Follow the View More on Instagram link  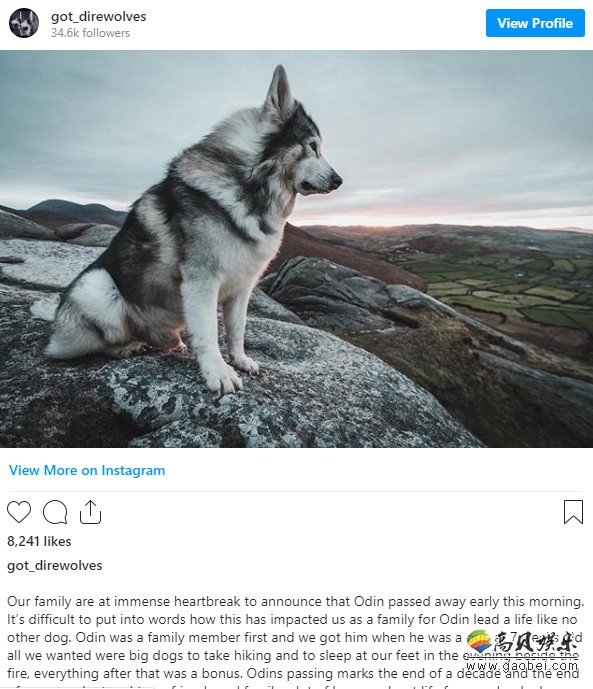(x=87, y=470)
